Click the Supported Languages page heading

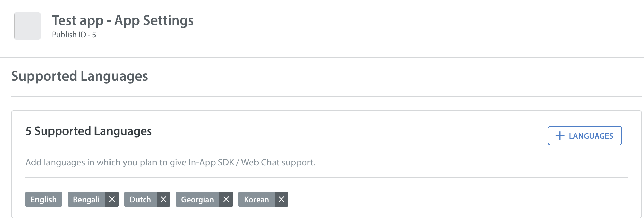click(79, 76)
